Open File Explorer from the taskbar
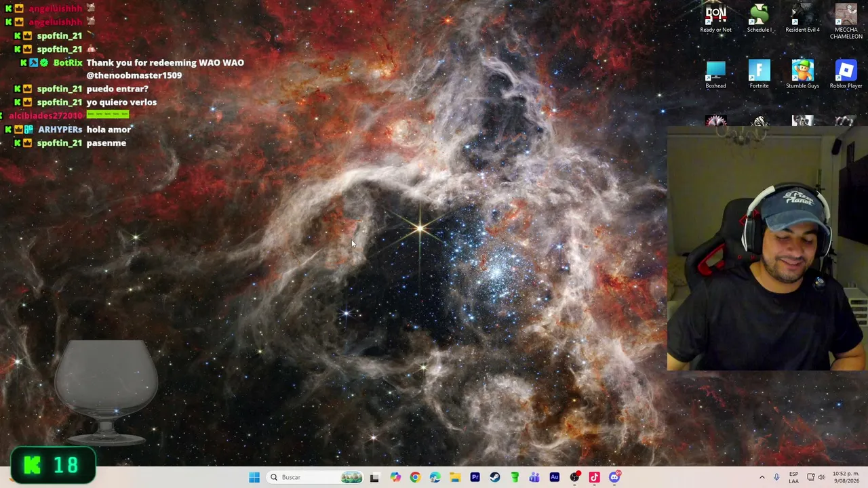Screen dimensions: 868x488 [455, 477]
